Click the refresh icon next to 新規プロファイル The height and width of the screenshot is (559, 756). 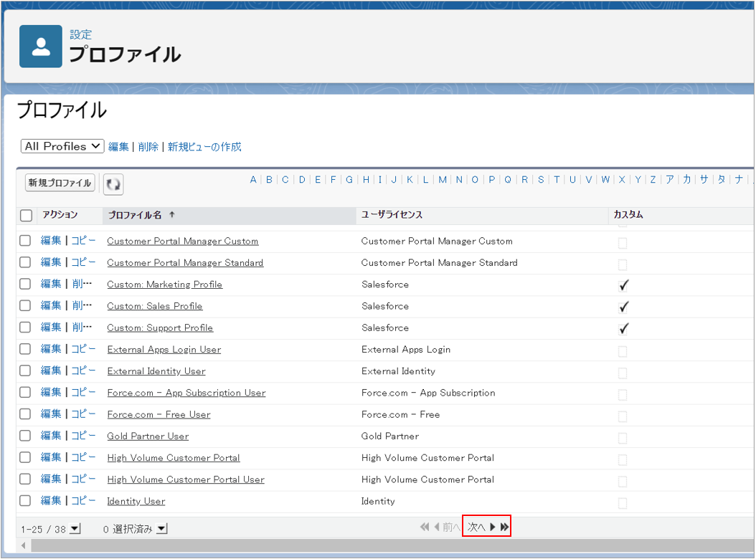[113, 184]
